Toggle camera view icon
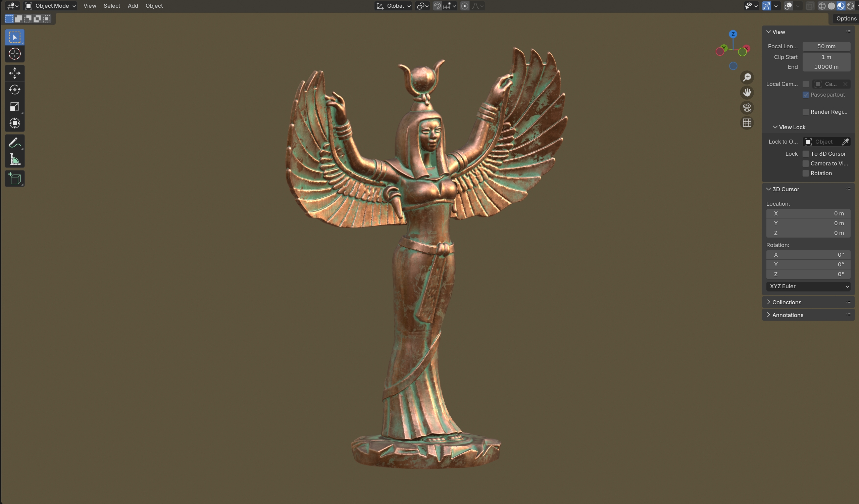This screenshot has height=504, width=859. (x=747, y=108)
